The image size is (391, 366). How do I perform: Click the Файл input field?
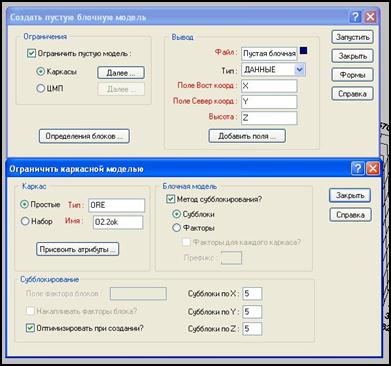point(269,54)
